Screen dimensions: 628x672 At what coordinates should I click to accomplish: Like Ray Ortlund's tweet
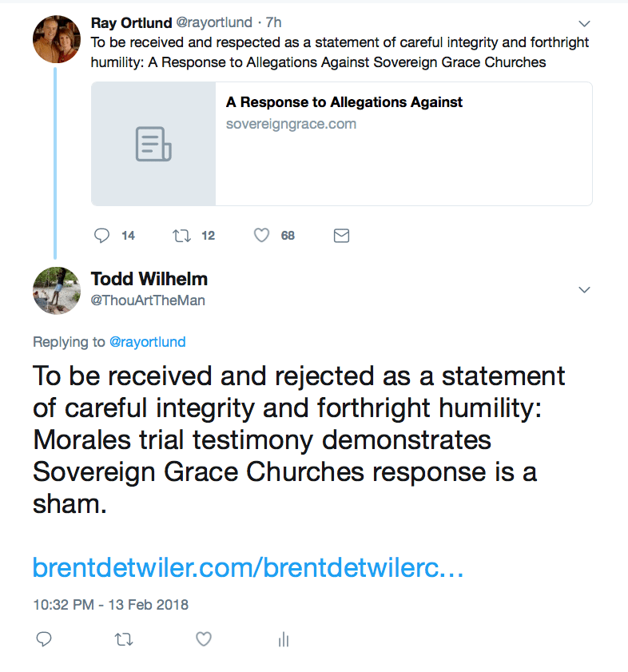coord(261,235)
